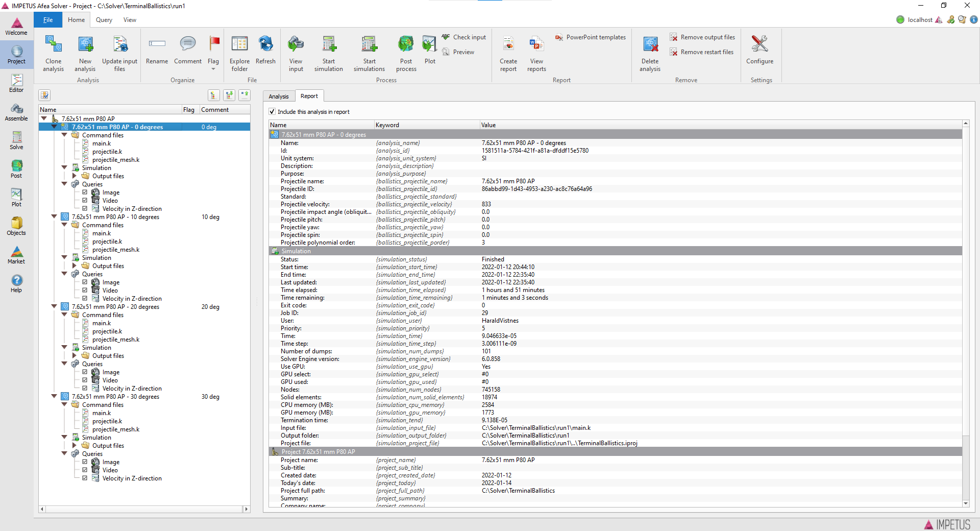The width and height of the screenshot is (980, 531).
Task: Open Configure settings
Action: 760,50
